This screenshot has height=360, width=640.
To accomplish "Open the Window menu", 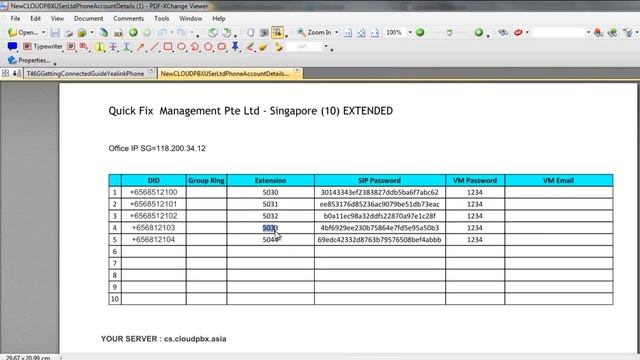I will [191, 18].
